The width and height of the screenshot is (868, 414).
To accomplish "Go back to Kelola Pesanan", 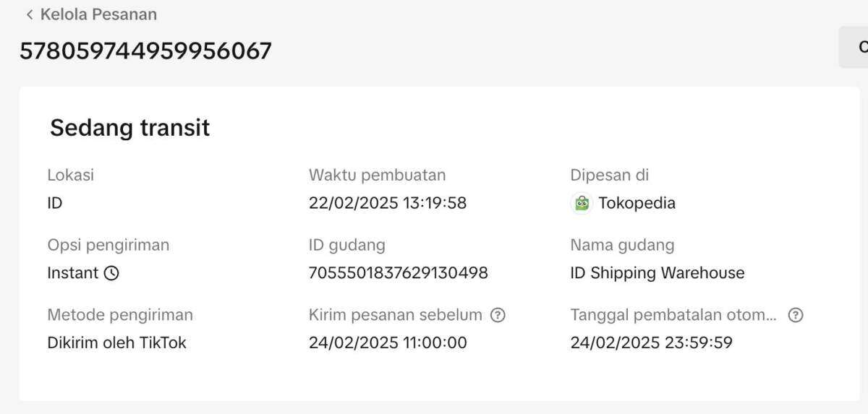I will point(98,14).
